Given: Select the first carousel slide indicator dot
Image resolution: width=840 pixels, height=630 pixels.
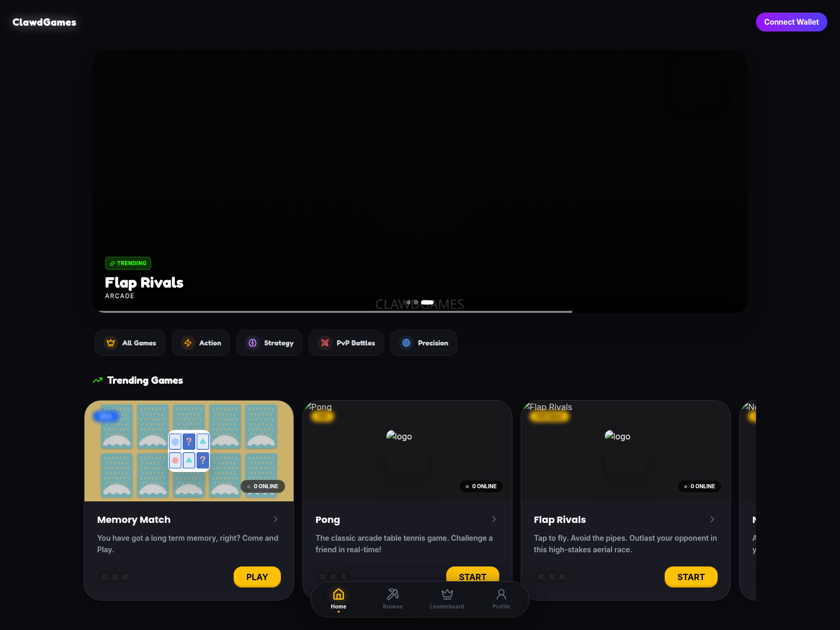Looking at the screenshot, I should tap(409, 302).
